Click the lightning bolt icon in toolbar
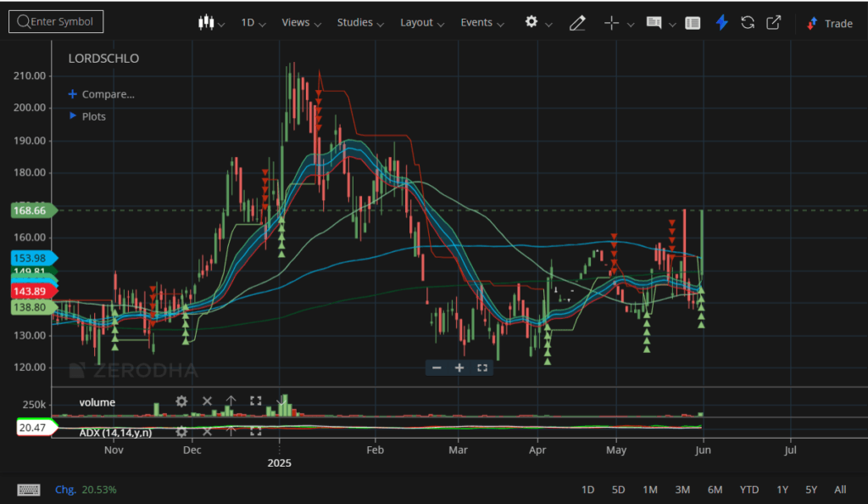The width and height of the screenshot is (868, 504). point(721,23)
